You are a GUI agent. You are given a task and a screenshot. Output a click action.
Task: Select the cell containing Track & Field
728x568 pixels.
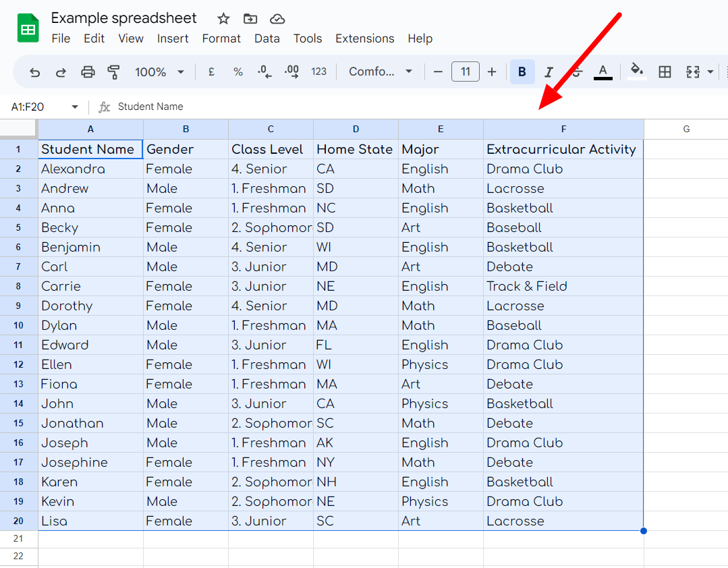click(x=563, y=286)
